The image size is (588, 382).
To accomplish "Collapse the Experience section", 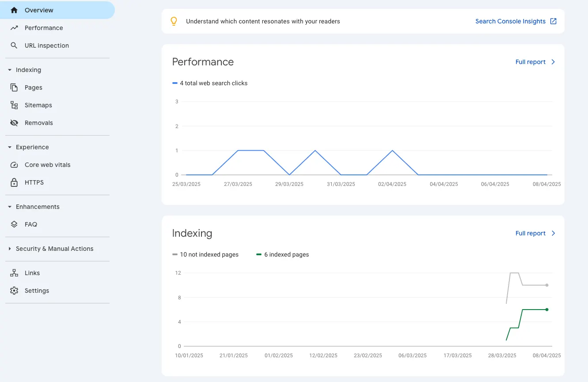I will tap(28, 147).
